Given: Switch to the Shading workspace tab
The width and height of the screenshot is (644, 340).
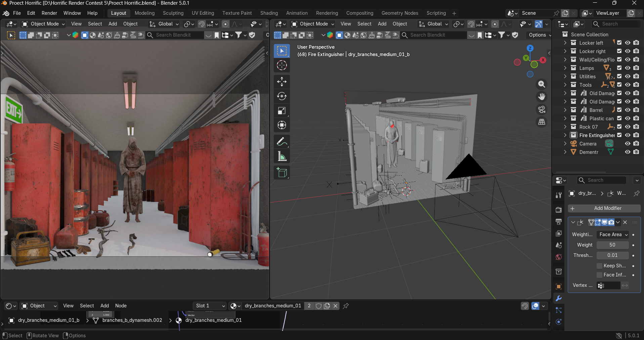Looking at the screenshot, I should point(269,13).
